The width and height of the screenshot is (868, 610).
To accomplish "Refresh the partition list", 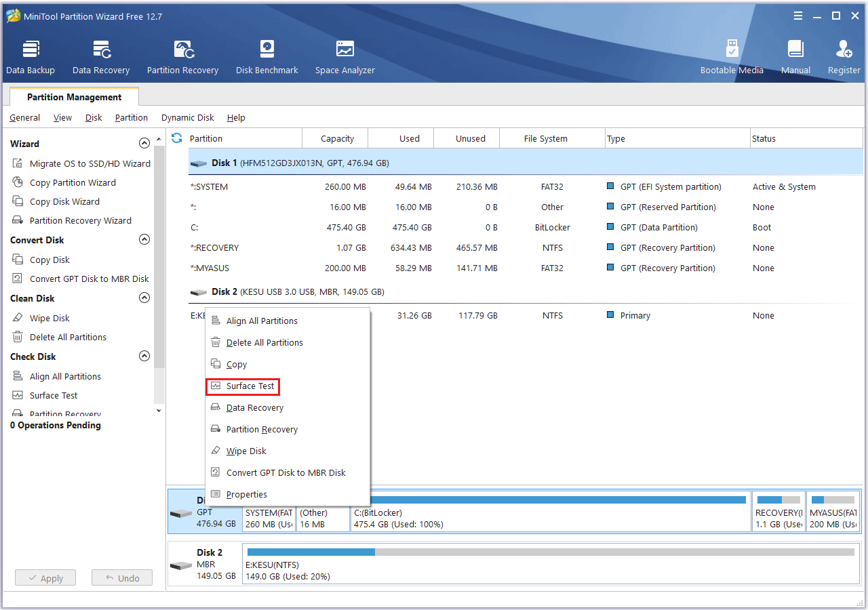I will [177, 138].
